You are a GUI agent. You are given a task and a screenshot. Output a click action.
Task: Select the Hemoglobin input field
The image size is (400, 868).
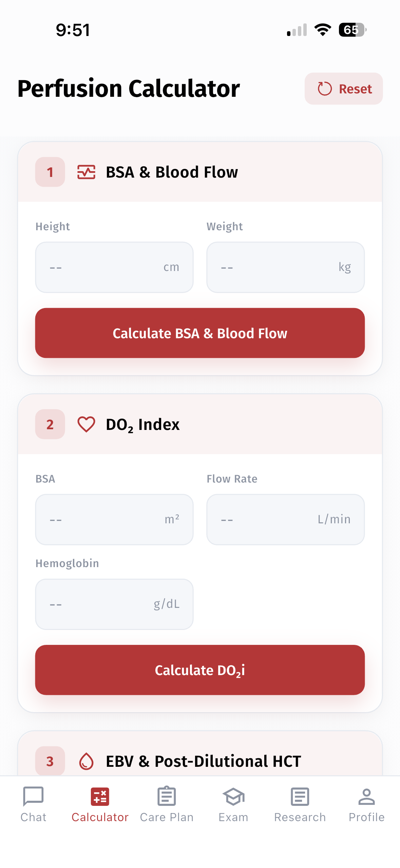[x=114, y=604]
